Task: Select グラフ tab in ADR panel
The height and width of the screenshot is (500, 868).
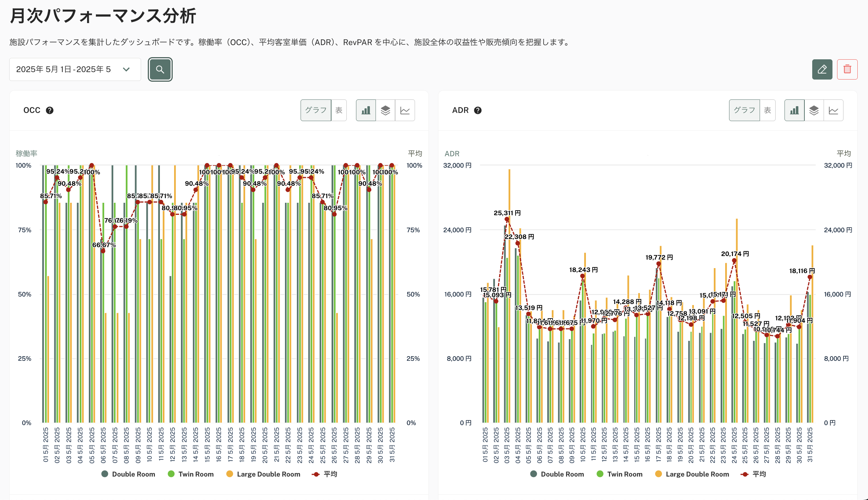Action: [744, 110]
